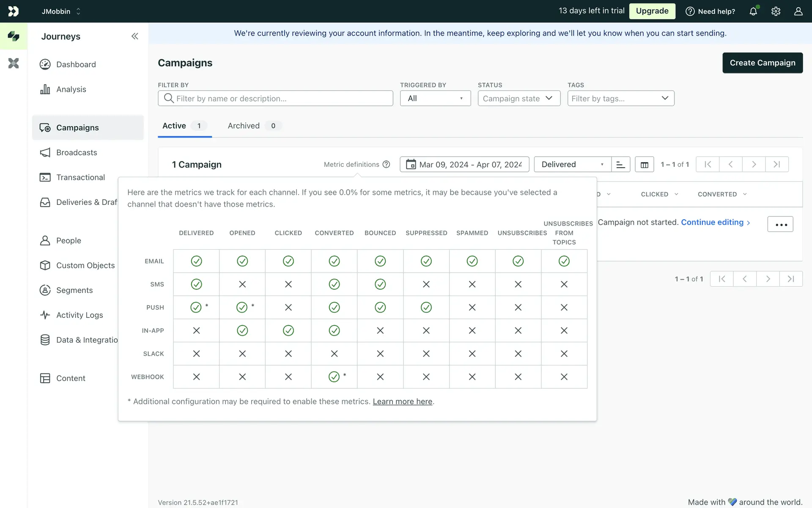Collapse the Journeys sidebar with double chevron
812x508 pixels.
(x=134, y=36)
